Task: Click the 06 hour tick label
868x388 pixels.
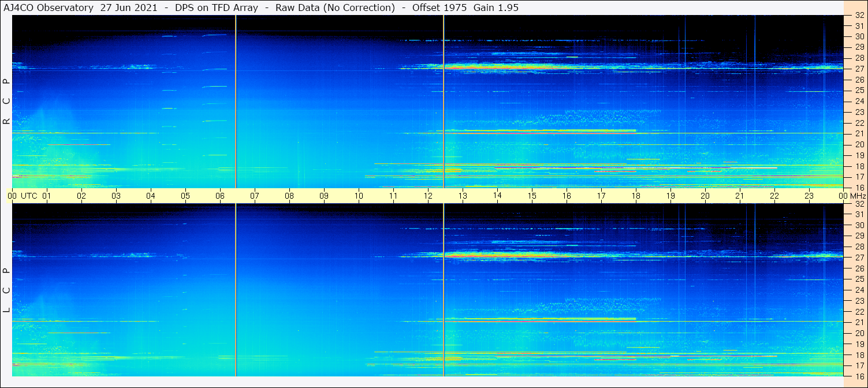Action: [220, 196]
